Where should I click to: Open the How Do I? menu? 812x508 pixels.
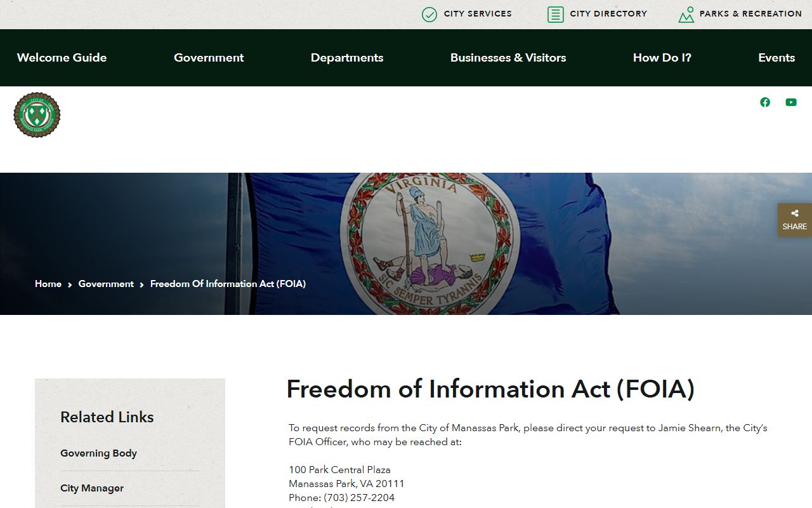tap(662, 58)
